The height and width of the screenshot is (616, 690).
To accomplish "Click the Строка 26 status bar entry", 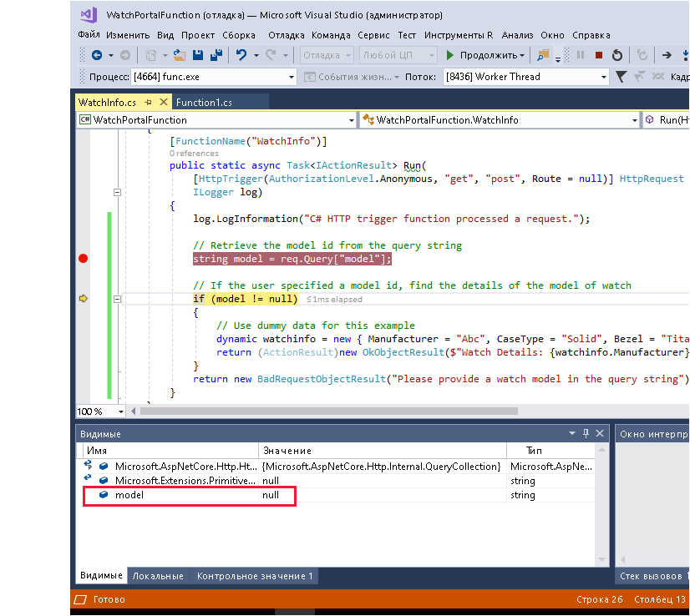I will [x=599, y=600].
